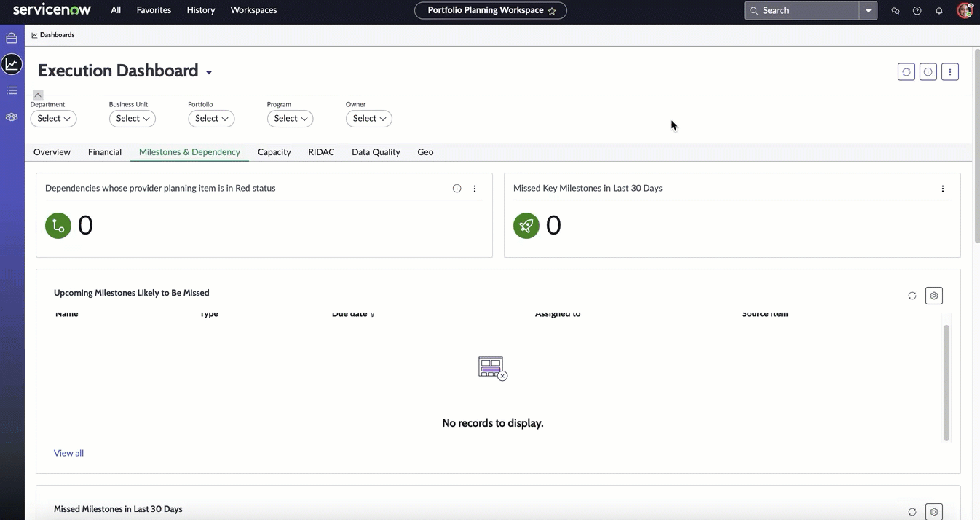Viewport: 980px width, 520px height.
Task: Open the chat conversations icon
Action: (x=896, y=11)
